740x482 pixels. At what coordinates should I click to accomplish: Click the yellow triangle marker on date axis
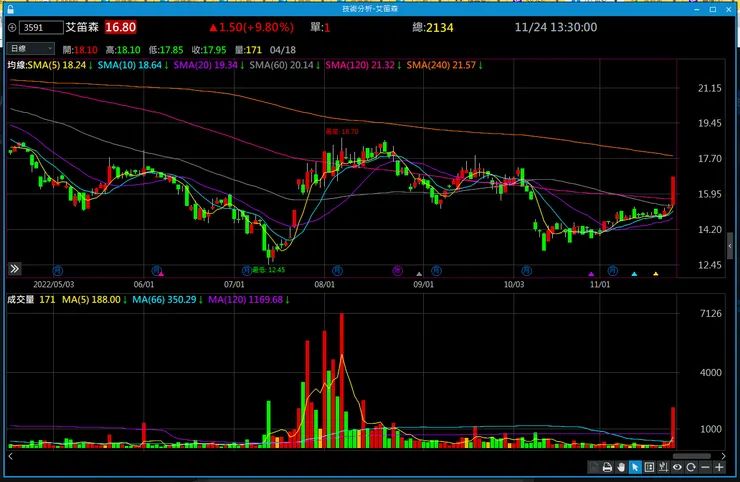pyautogui.click(x=656, y=274)
